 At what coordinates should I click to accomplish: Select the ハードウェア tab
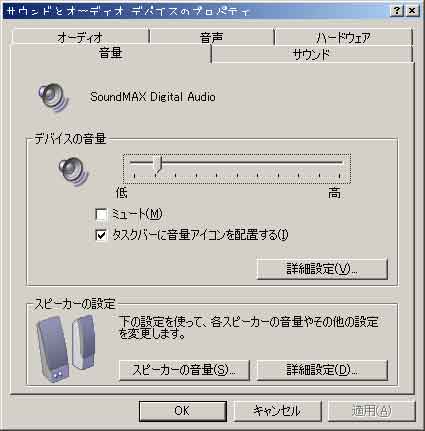point(343,37)
